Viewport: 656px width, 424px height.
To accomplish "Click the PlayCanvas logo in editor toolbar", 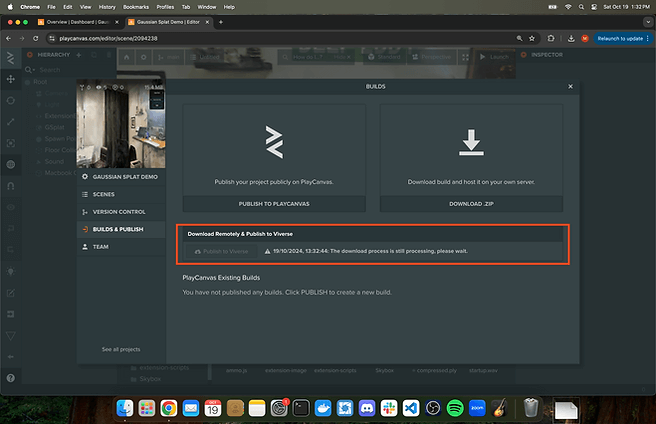I will click(10, 56).
